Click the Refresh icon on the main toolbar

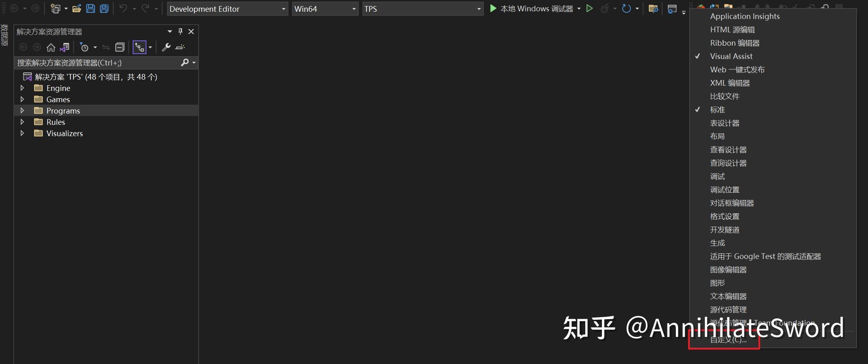point(626,8)
